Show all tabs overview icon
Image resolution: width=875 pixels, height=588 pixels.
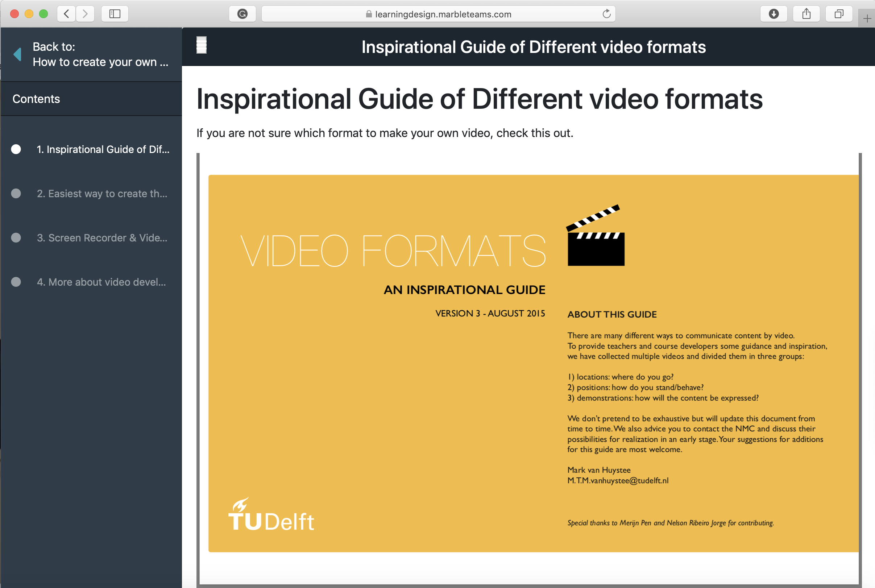839,14
